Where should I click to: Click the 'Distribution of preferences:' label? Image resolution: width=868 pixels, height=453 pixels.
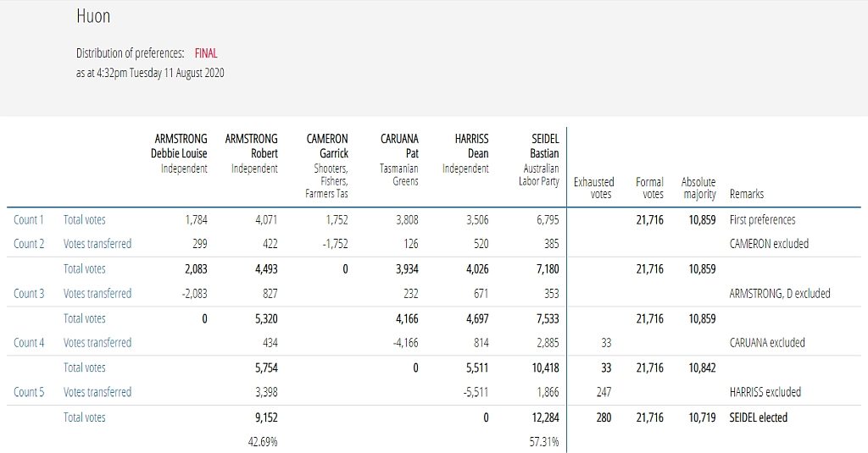point(130,53)
